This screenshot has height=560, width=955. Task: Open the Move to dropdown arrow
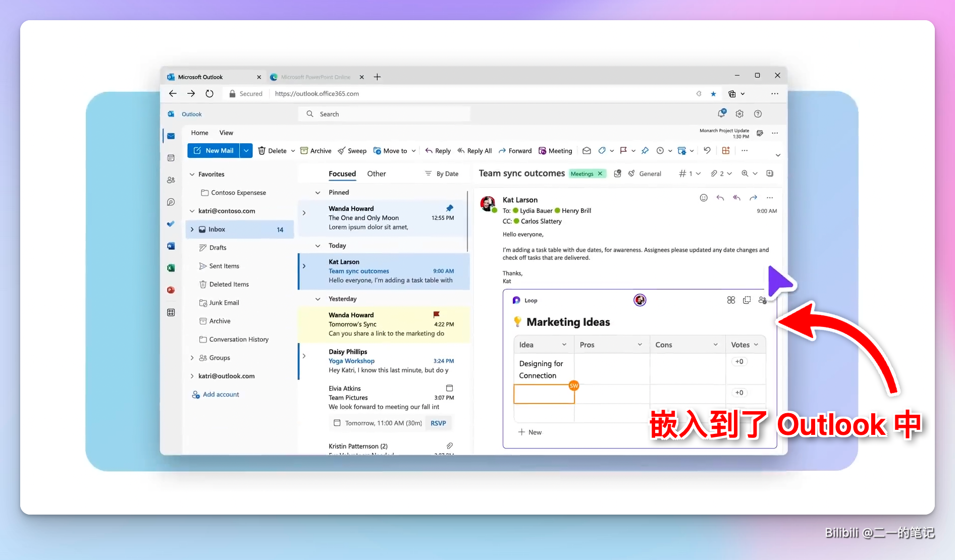(414, 151)
